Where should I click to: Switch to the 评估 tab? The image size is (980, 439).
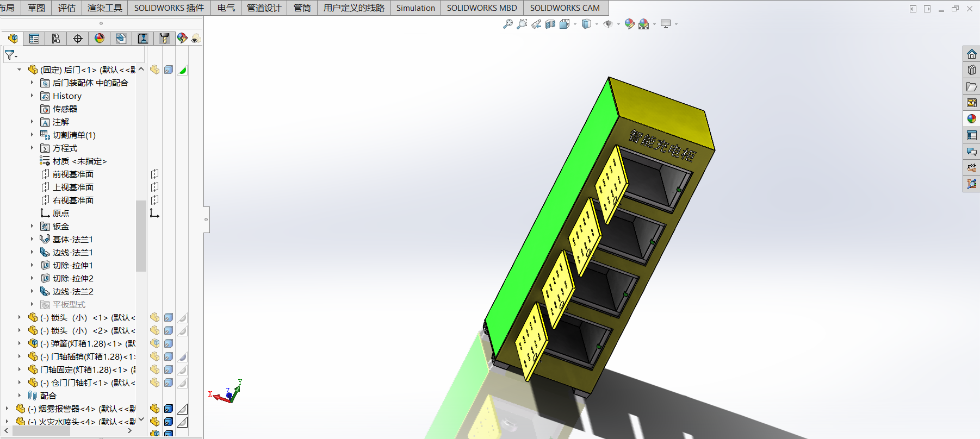(x=67, y=8)
